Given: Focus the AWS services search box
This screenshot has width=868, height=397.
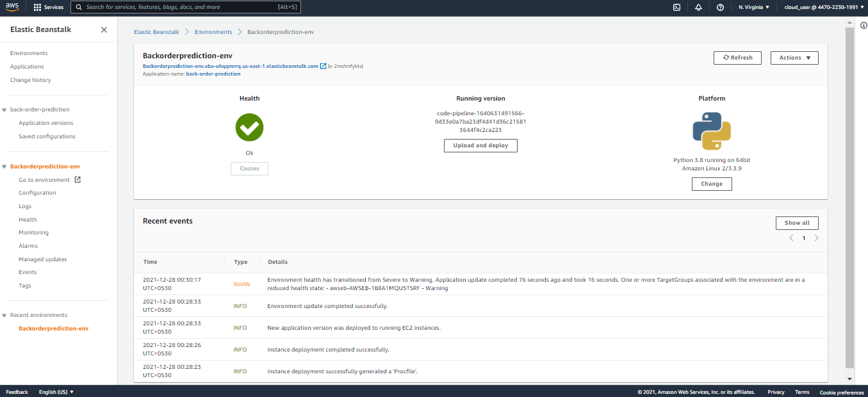Looking at the screenshot, I should click(x=184, y=7).
